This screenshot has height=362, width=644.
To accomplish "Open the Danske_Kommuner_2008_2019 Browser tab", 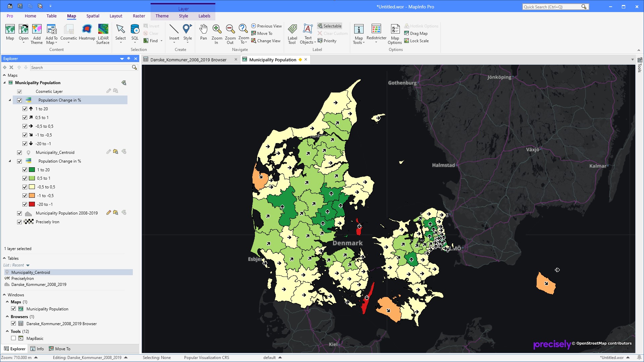I will (x=189, y=60).
